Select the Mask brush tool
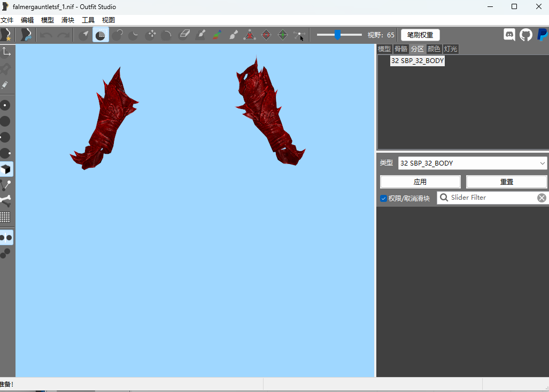Image resolution: width=549 pixels, height=392 pixels. coord(100,35)
